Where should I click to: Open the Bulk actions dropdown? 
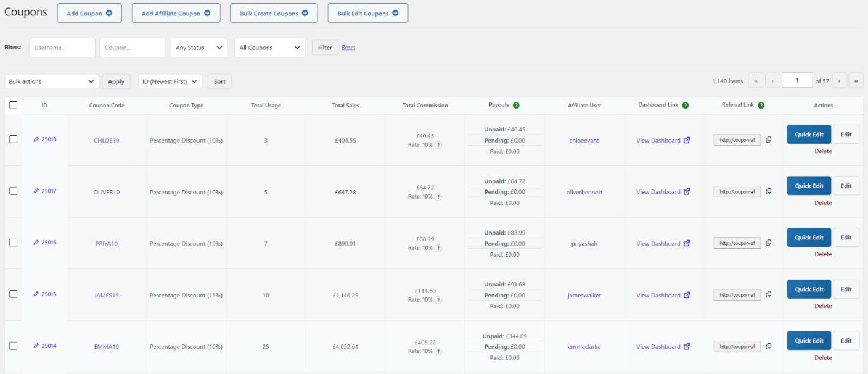52,81
